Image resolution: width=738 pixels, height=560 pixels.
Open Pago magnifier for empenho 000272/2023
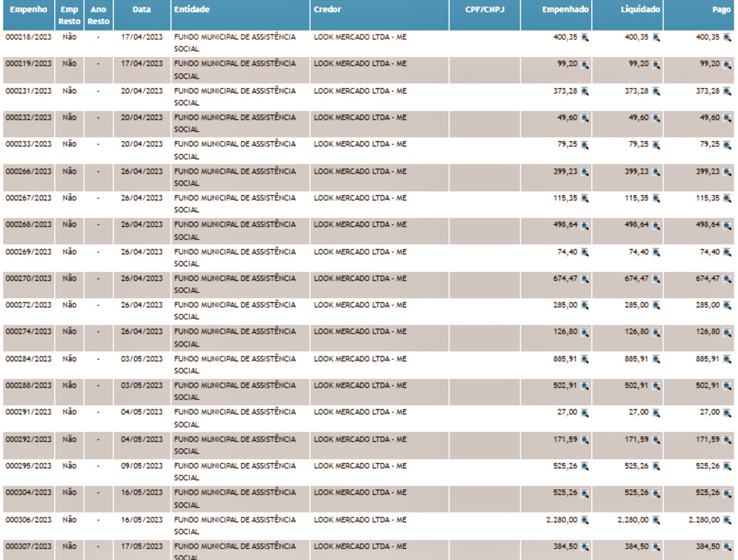[x=727, y=305]
